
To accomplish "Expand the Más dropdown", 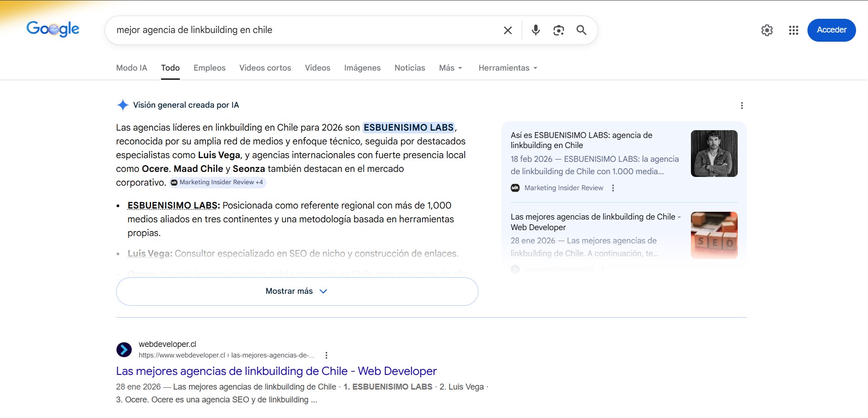I will [x=450, y=68].
